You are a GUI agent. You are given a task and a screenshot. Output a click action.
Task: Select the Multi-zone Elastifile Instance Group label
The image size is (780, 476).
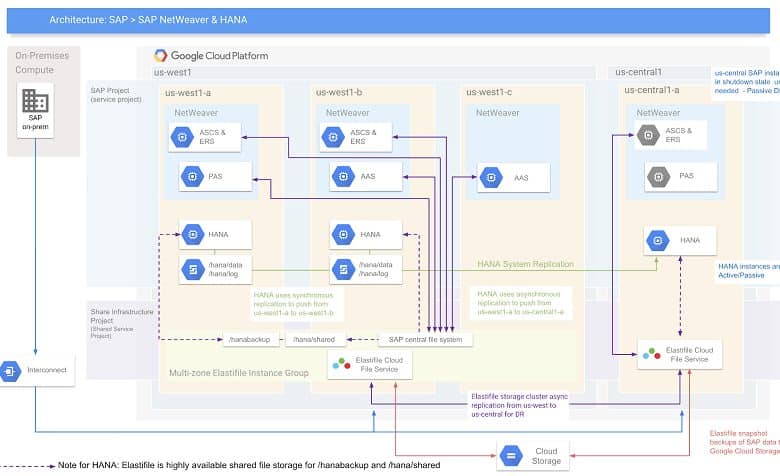coord(239,373)
